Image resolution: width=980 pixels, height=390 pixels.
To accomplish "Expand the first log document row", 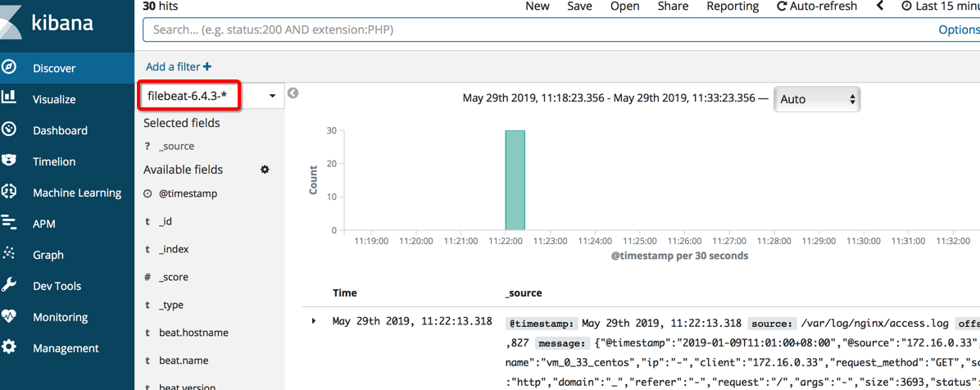I will pos(314,321).
